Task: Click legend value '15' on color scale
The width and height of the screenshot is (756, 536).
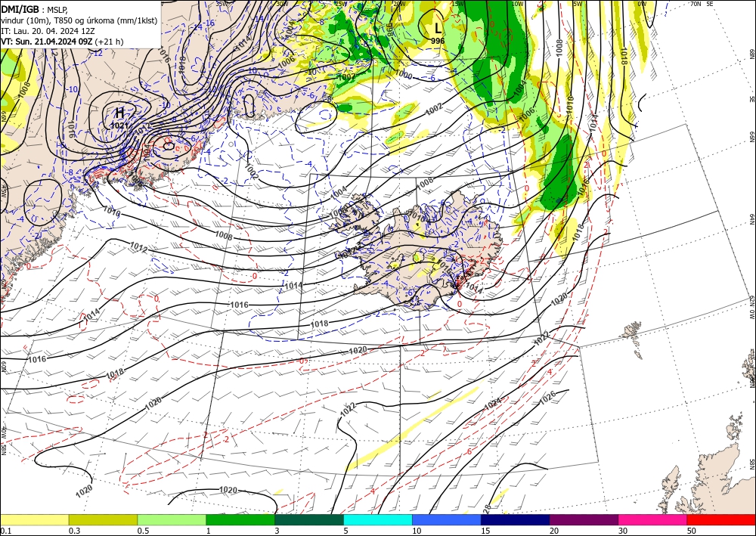Action: point(485,531)
